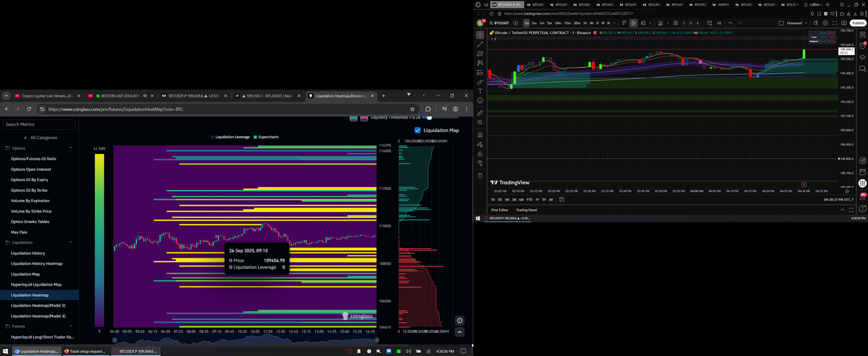This screenshot has width=868, height=356.
Task: Open new tab in Coinglass browser
Action: click(384, 96)
